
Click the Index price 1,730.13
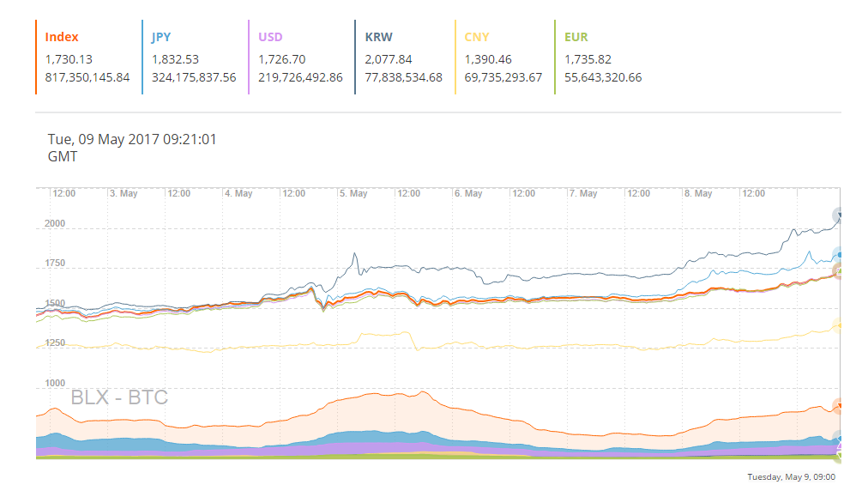pyautogui.click(x=69, y=59)
